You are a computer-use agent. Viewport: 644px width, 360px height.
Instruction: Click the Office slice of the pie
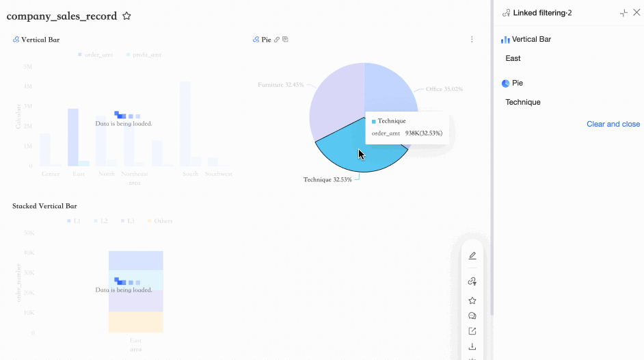coord(390,88)
